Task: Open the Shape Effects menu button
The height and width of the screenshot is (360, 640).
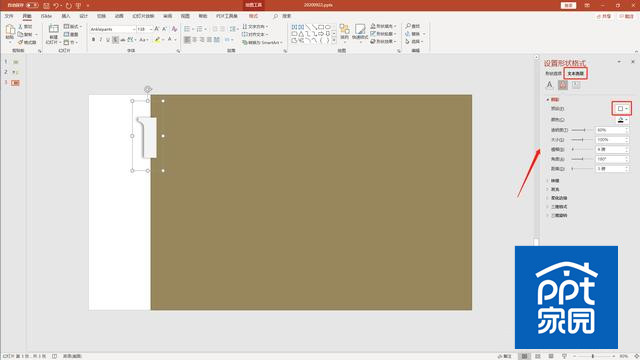Action: click(383, 42)
